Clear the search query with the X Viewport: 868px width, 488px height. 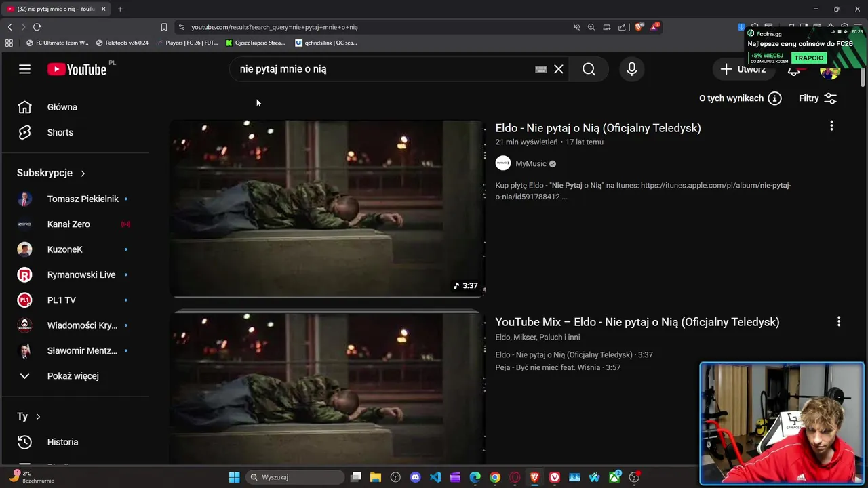[559, 69]
